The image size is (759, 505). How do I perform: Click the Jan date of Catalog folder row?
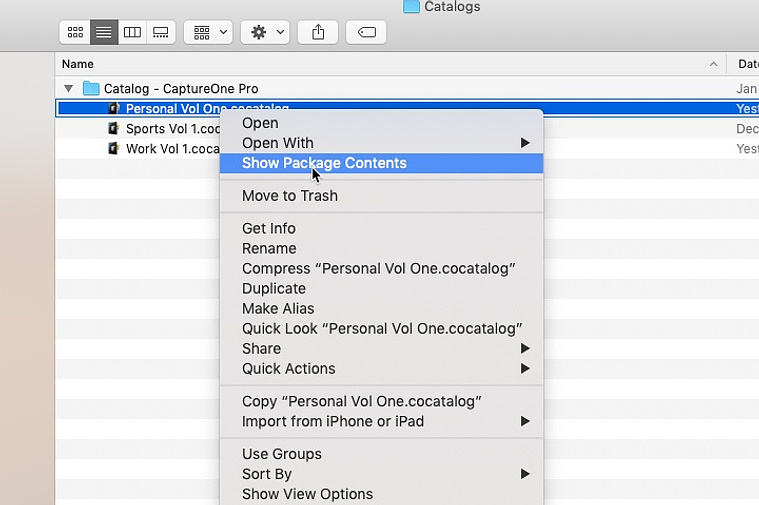pos(746,89)
